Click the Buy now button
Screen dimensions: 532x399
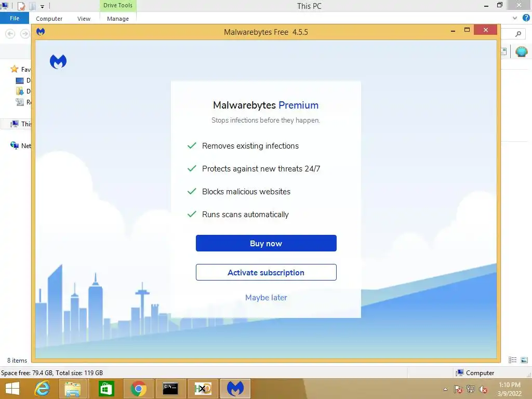tap(266, 243)
